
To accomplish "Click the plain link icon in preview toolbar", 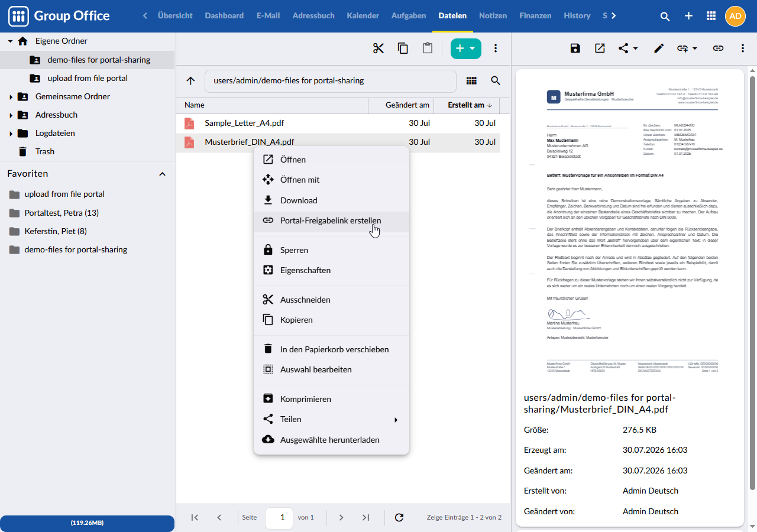I will (x=718, y=48).
